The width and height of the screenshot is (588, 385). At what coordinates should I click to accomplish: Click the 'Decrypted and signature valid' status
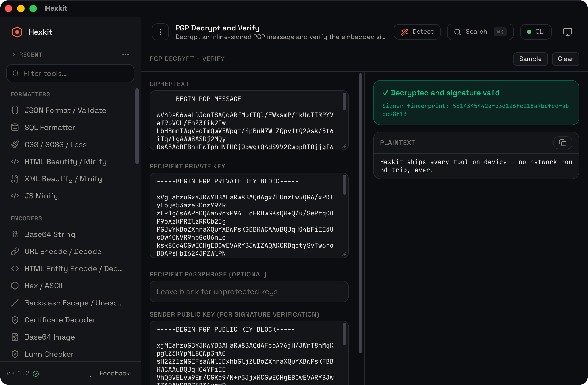pos(441,93)
